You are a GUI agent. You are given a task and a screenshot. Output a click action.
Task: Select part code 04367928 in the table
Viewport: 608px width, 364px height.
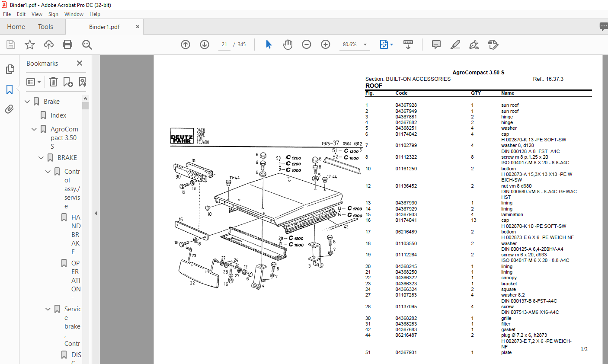click(406, 105)
